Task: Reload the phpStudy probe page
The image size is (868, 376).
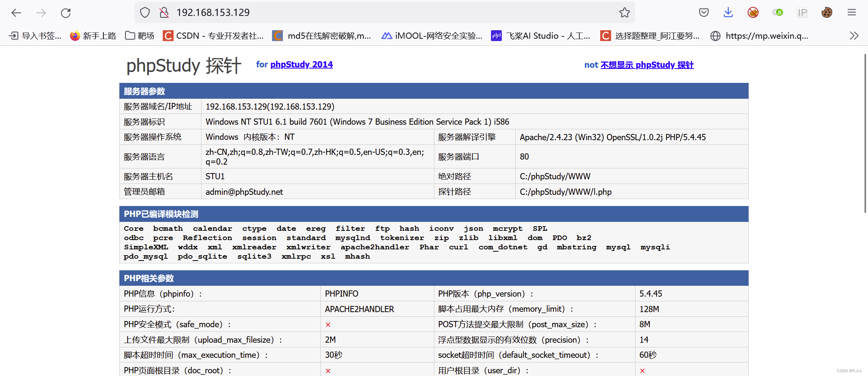Action: coord(65,12)
